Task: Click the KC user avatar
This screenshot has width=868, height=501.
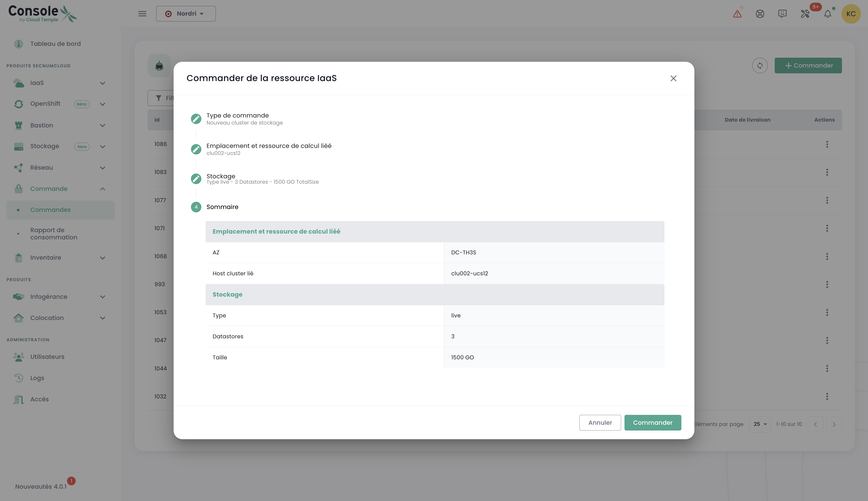Action: (851, 14)
